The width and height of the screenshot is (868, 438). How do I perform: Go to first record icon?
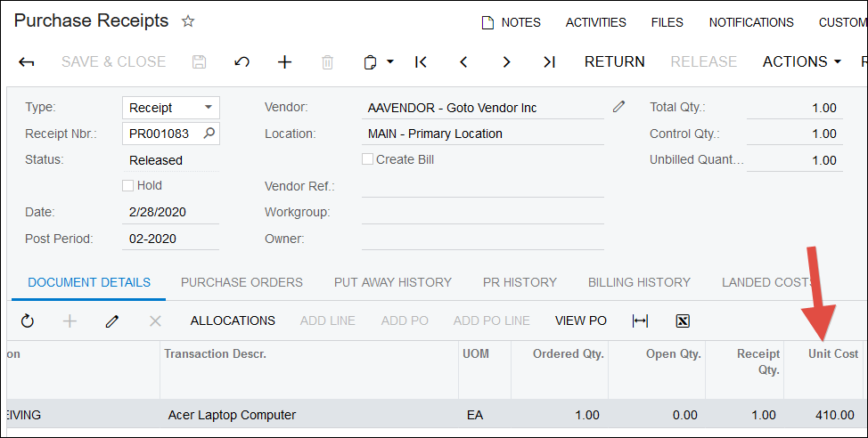click(x=421, y=62)
